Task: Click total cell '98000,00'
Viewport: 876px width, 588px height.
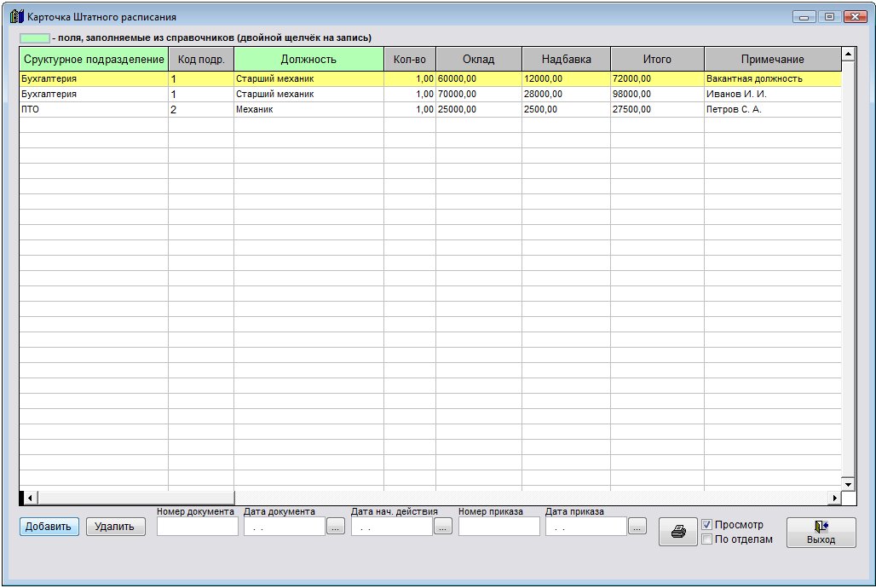Action: [658, 94]
